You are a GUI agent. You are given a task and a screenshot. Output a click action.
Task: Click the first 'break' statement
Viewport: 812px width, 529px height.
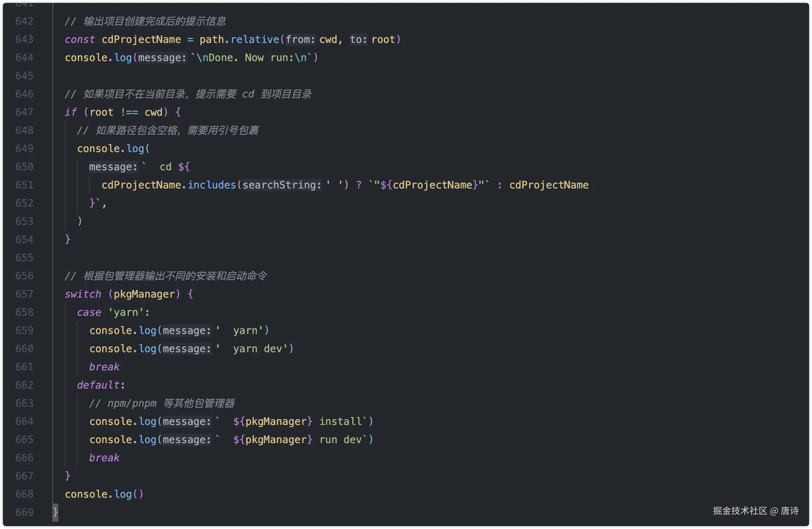pos(104,367)
